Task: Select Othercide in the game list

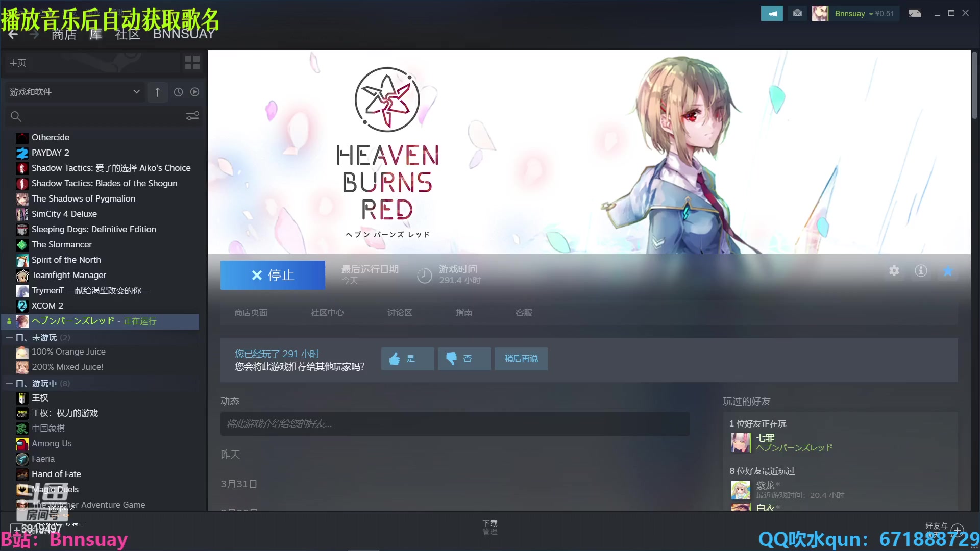Action: [51, 137]
